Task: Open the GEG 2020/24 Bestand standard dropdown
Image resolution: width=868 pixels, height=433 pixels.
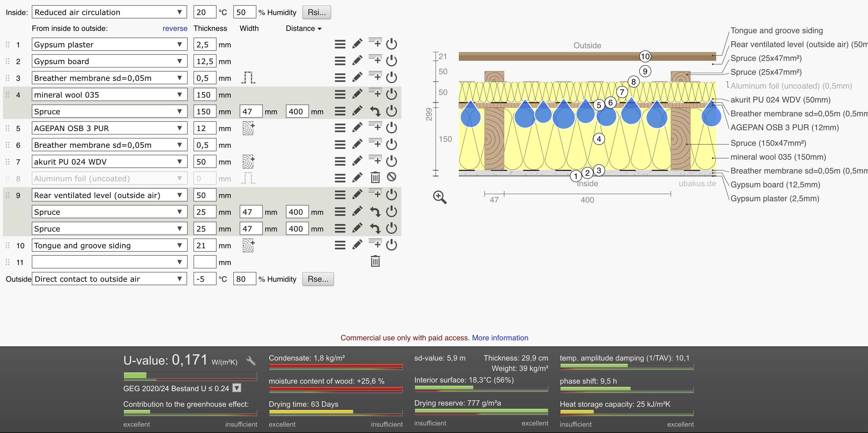Action: pyautogui.click(x=237, y=388)
